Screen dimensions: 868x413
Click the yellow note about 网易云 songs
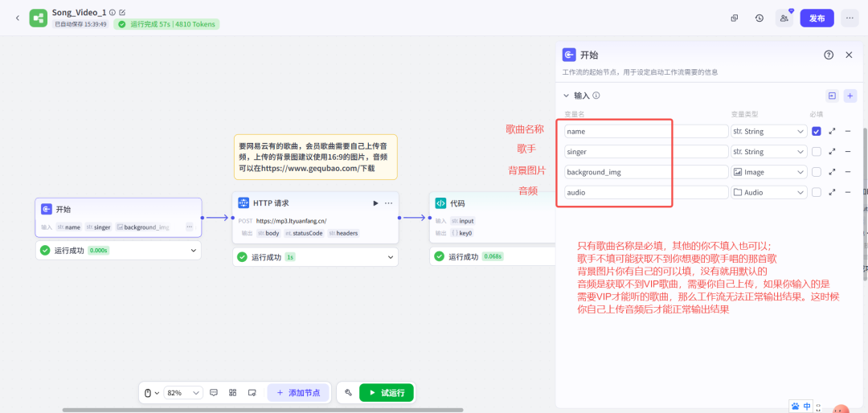coord(316,157)
